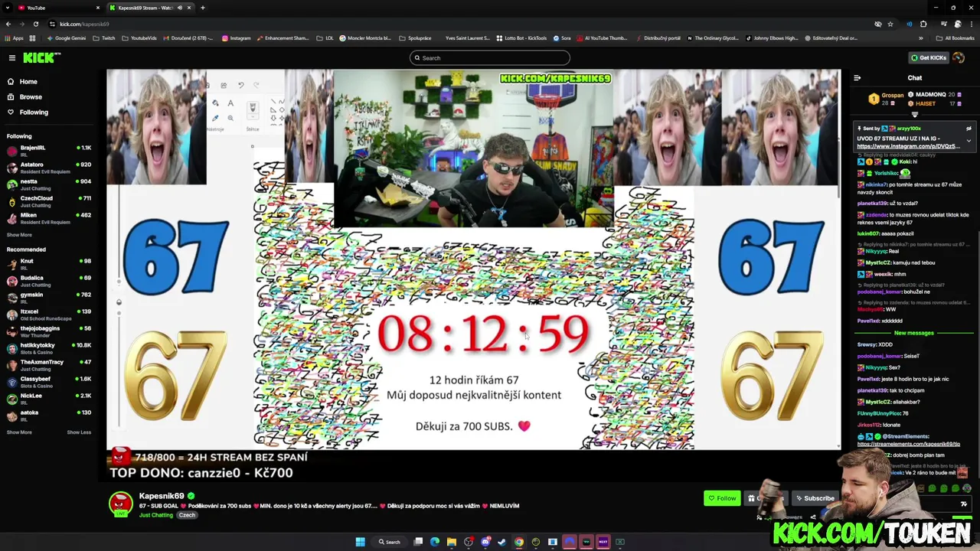980x551 pixels.
Task: Open Astatoro channel in Following list
Action: click(x=49, y=168)
